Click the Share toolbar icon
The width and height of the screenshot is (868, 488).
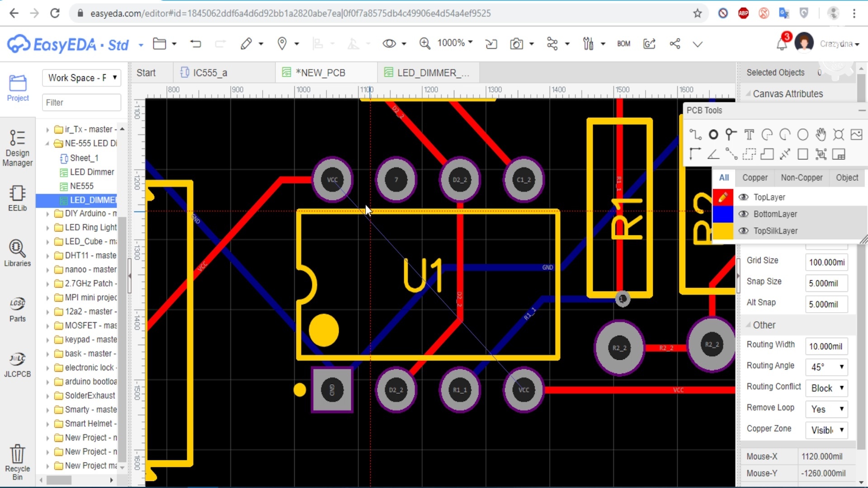tap(675, 44)
